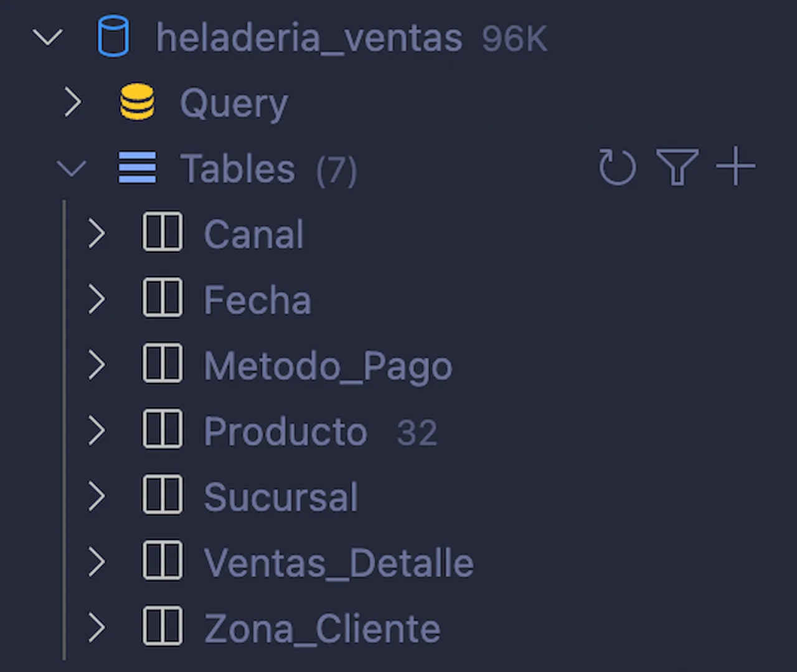
Task: Click the Producto row count of 32
Action: [416, 431]
